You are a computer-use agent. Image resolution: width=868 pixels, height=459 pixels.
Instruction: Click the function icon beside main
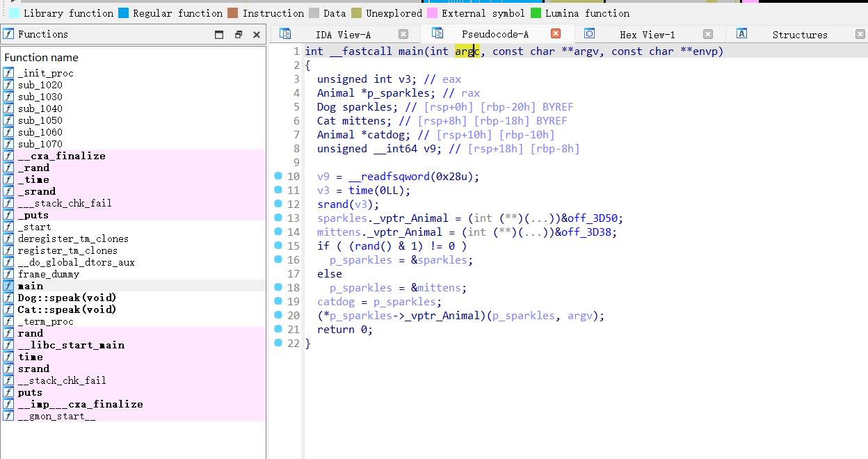(9, 286)
